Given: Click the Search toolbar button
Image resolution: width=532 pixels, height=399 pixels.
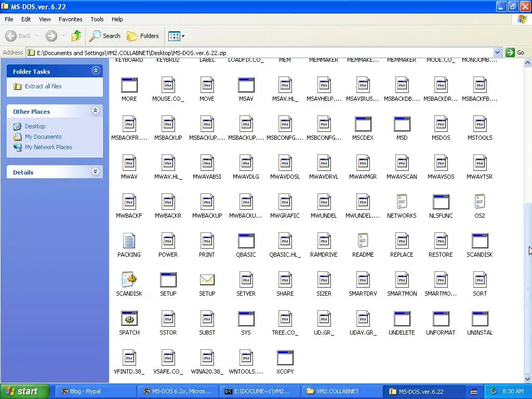Looking at the screenshot, I should coord(105,36).
